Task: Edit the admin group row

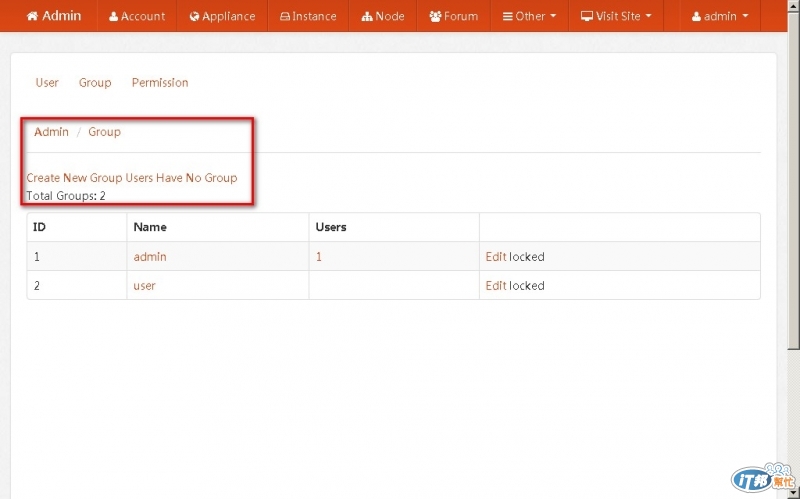Action: pyautogui.click(x=495, y=257)
